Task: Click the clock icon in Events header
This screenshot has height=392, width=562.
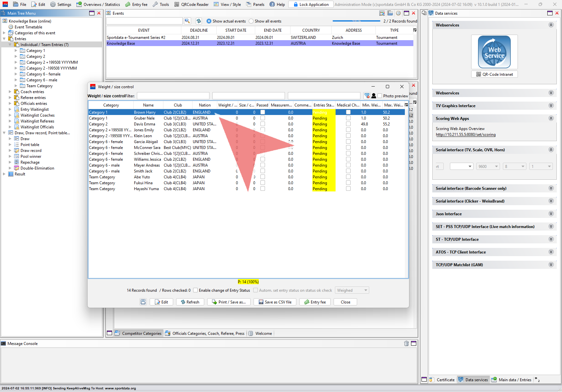Action: click(x=398, y=13)
